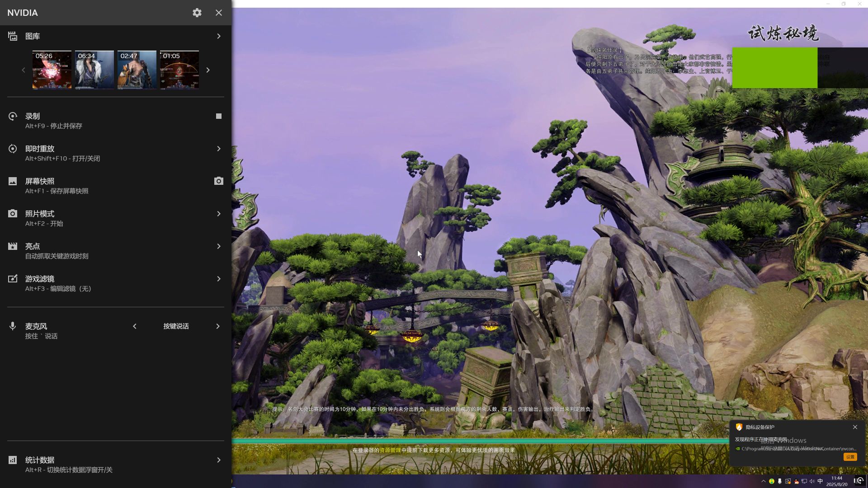Click the 隐私设备保护 shield icon
This screenshot has height=488, width=868.
coord(739,427)
